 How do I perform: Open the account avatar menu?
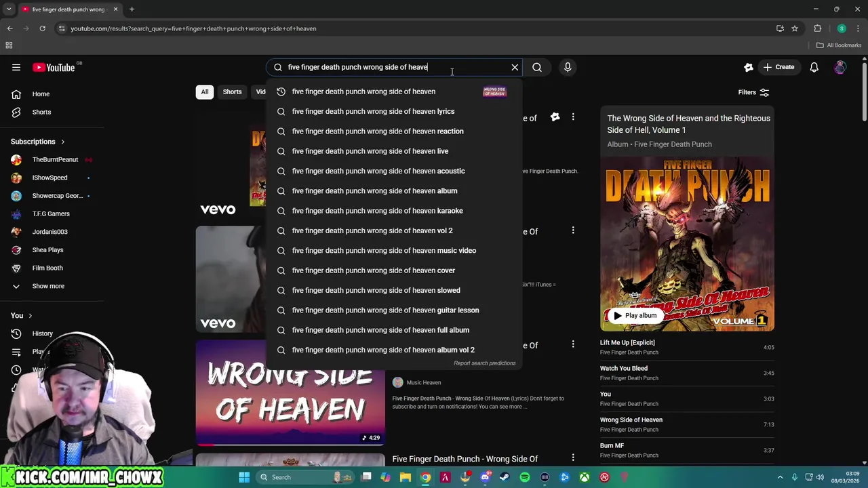[x=840, y=67]
